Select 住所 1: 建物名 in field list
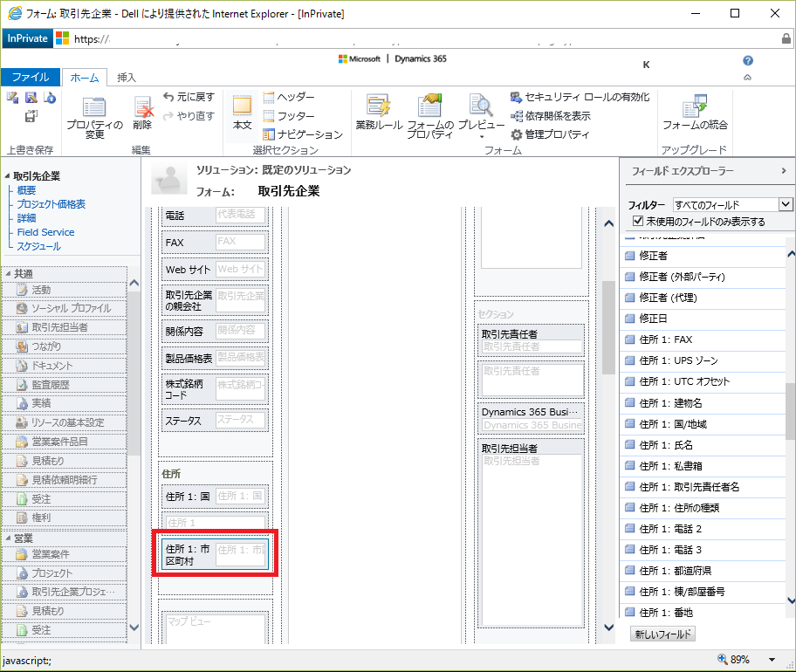 click(x=703, y=403)
